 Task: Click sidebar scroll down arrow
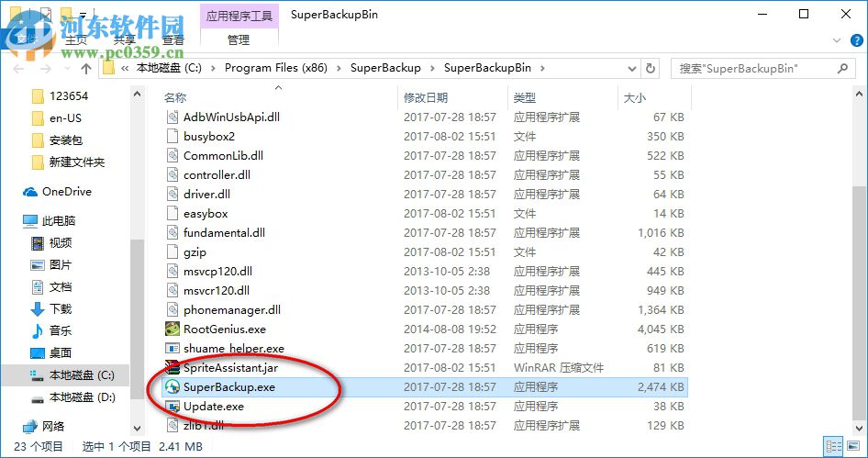point(138,429)
